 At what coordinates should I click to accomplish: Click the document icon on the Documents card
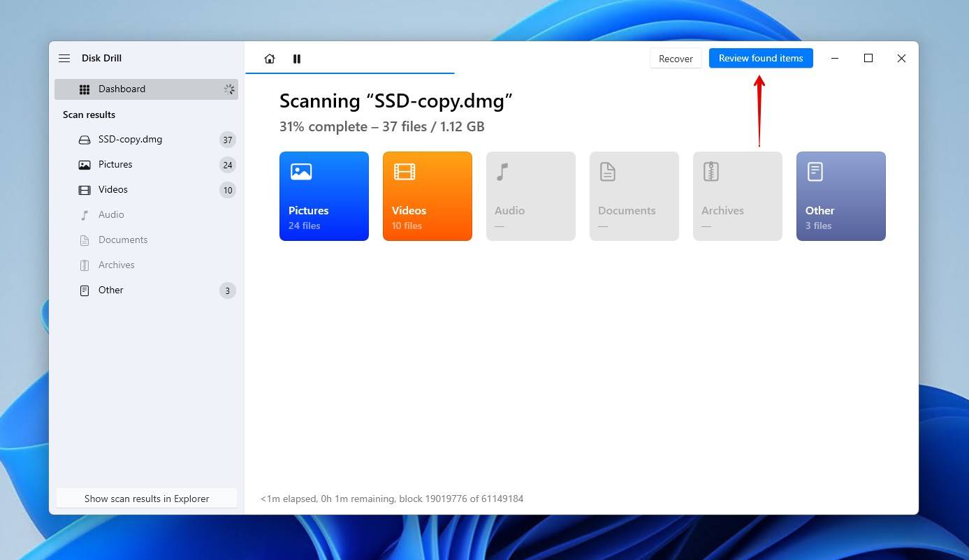click(608, 171)
